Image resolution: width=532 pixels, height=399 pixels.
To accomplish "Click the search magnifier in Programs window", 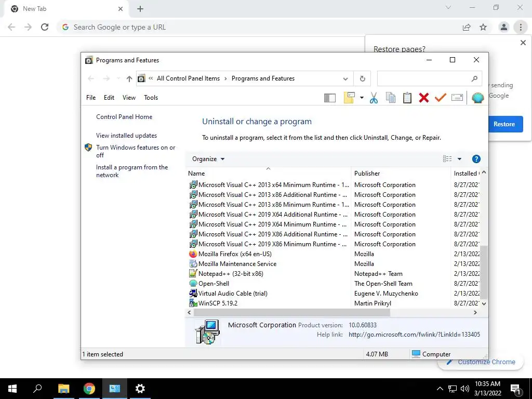I will [x=474, y=79].
